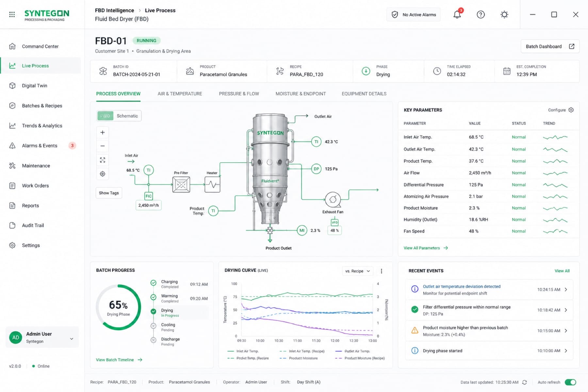Open the Pressure & Flow tab
The image size is (588, 392).
(239, 94)
